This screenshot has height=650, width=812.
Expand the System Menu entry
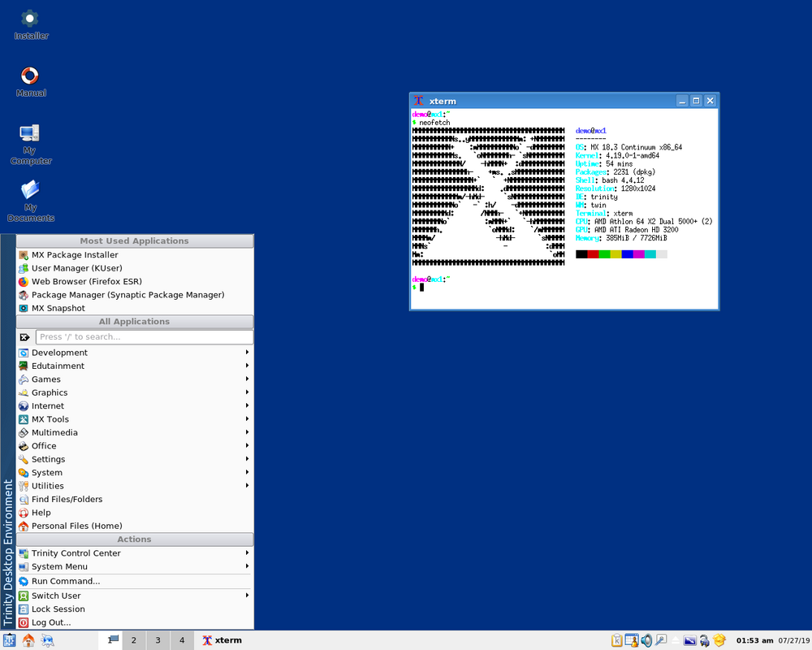tap(135, 566)
